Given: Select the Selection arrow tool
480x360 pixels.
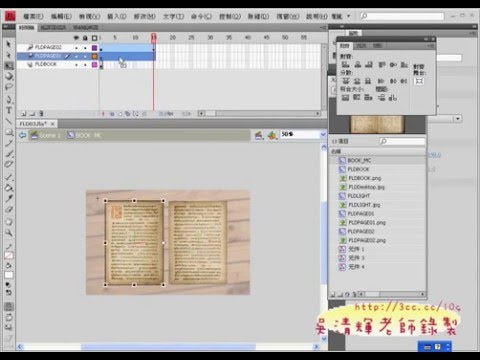Looking at the screenshot, I should pyautogui.click(x=9, y=44).
